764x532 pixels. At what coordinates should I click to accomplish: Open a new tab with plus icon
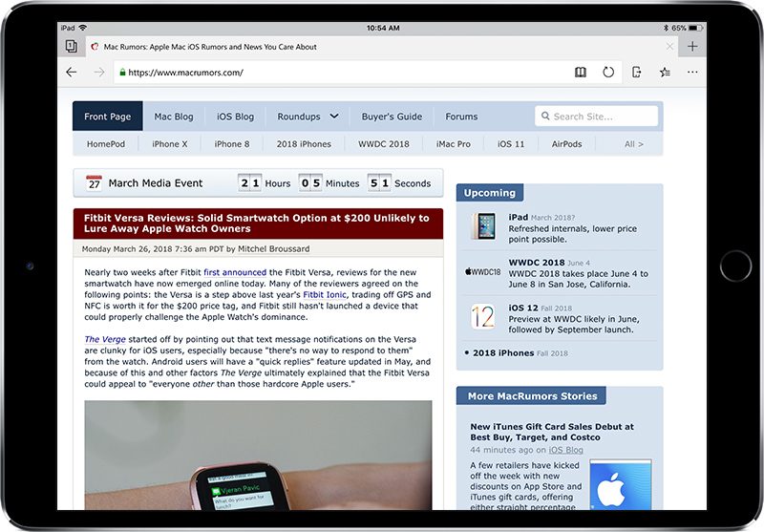pyautogui.click(x=692, y=46)
